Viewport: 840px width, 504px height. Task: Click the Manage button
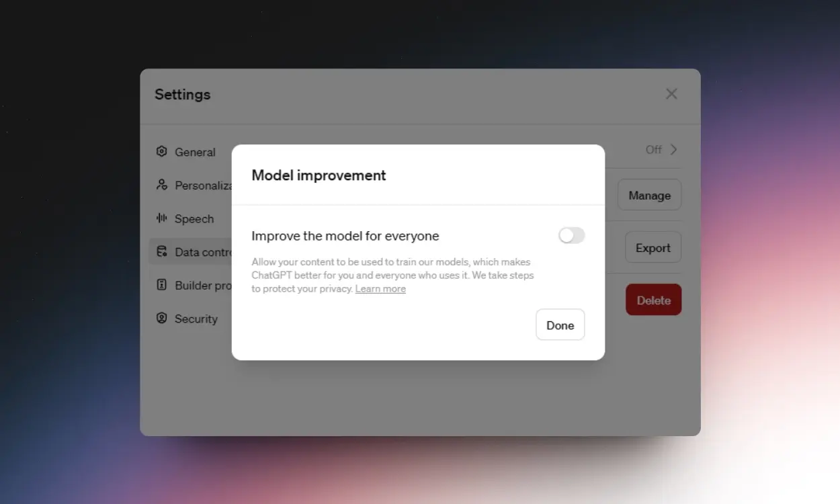click(650, 195)
